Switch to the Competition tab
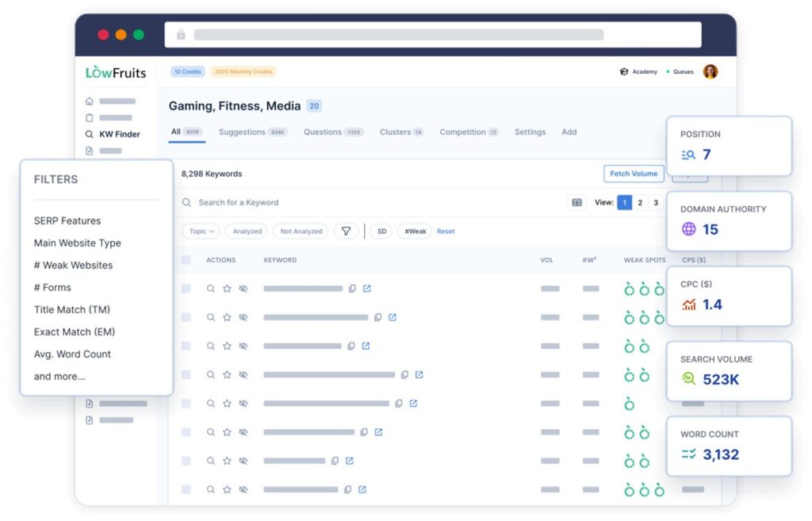The image size is (812, 521). click(x=469, y=132)
